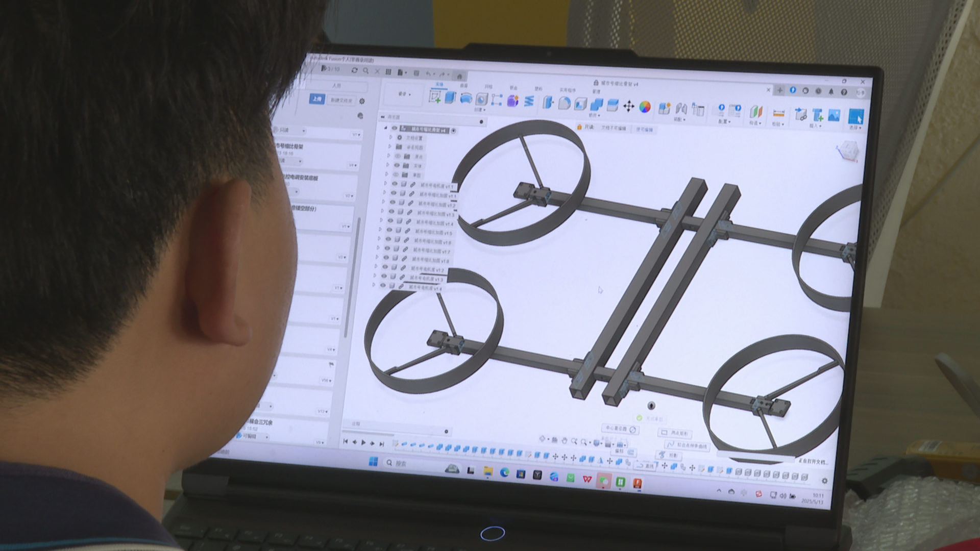Toggle visibility of last v1:4 component
This screenshot has width=980, height=551.
(x=383, y=286)
